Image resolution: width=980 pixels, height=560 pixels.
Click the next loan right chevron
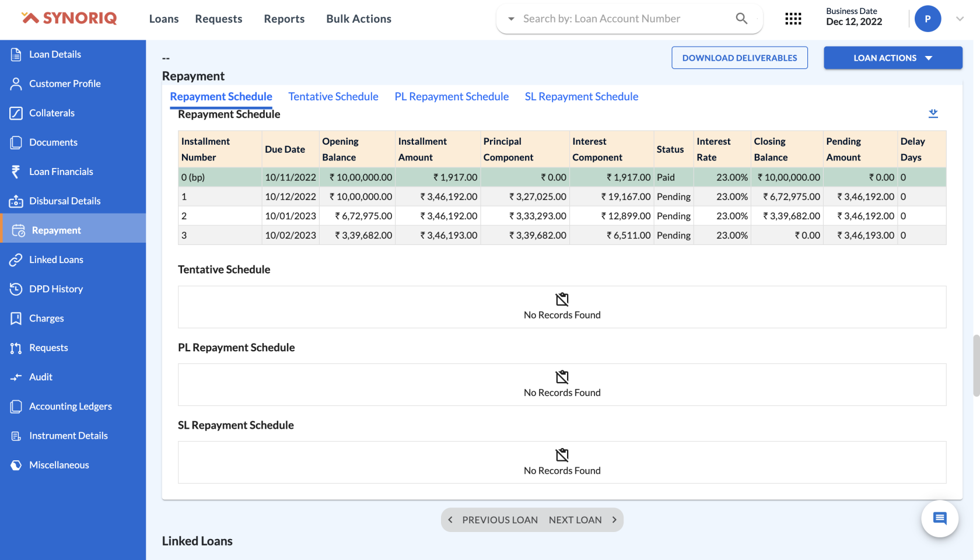pos(614,520)
